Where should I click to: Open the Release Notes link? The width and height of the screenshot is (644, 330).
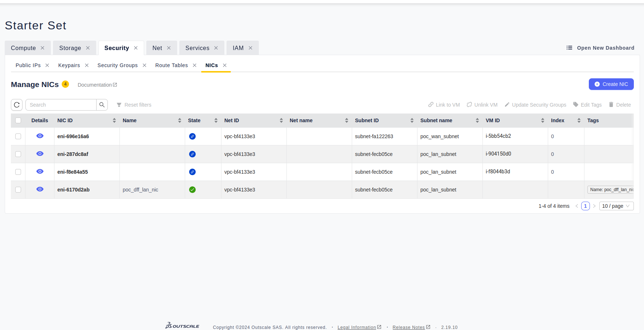point(411,327)
